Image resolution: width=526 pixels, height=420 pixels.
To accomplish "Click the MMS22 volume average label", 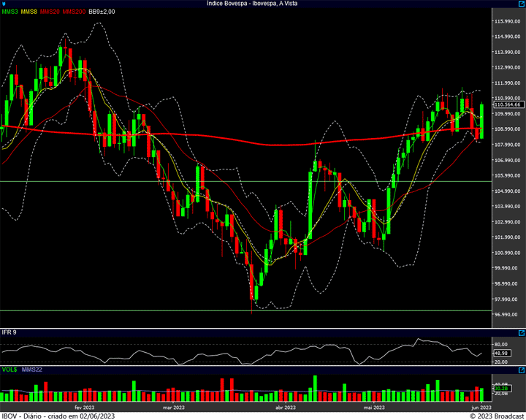I will click(32, 370).
